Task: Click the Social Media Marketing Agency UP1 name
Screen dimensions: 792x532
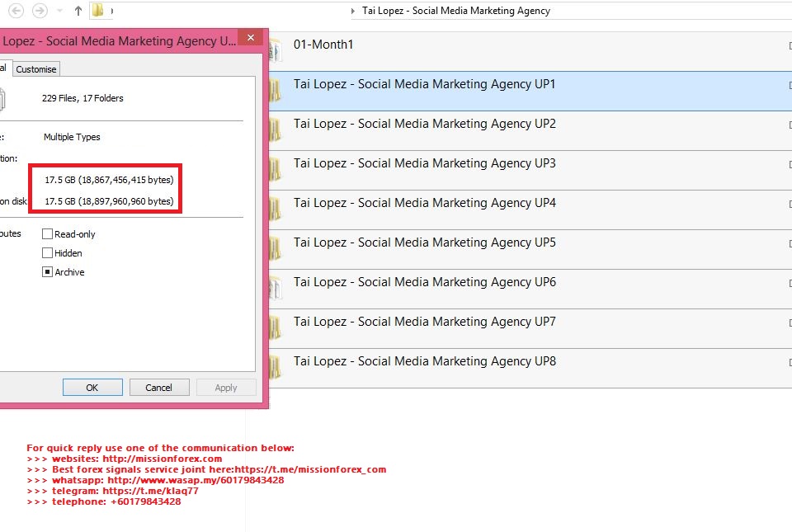Action: (x=424, y=84)
